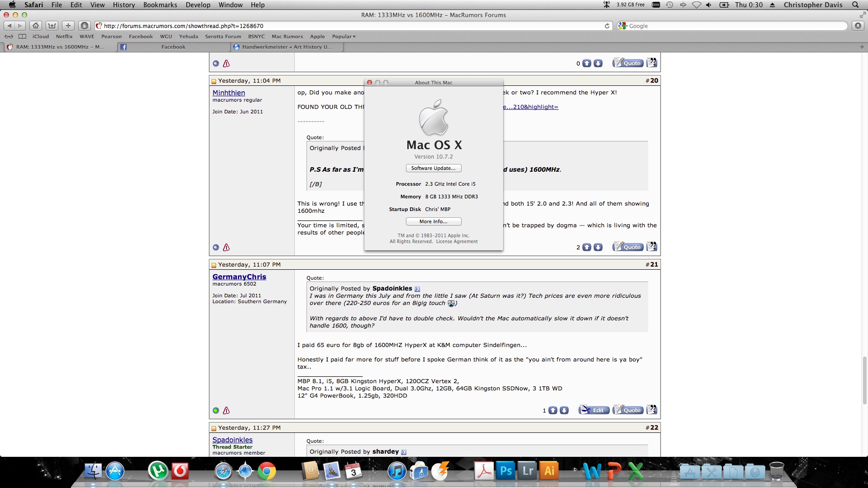This screenshot has width=868, height=488.
Task: Open uTorrent from the Dock
Action: click(158, 471)
